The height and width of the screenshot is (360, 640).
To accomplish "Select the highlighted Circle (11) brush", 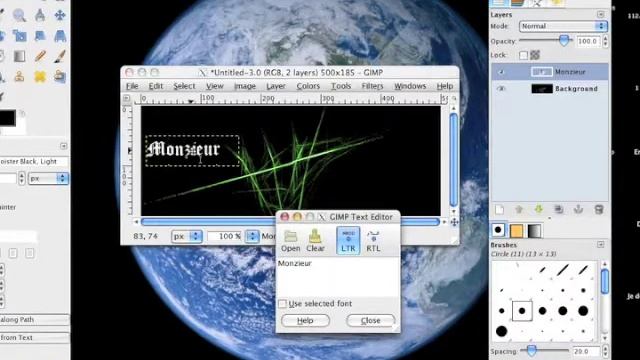I will pyautogui.click(x=522, y=311).
